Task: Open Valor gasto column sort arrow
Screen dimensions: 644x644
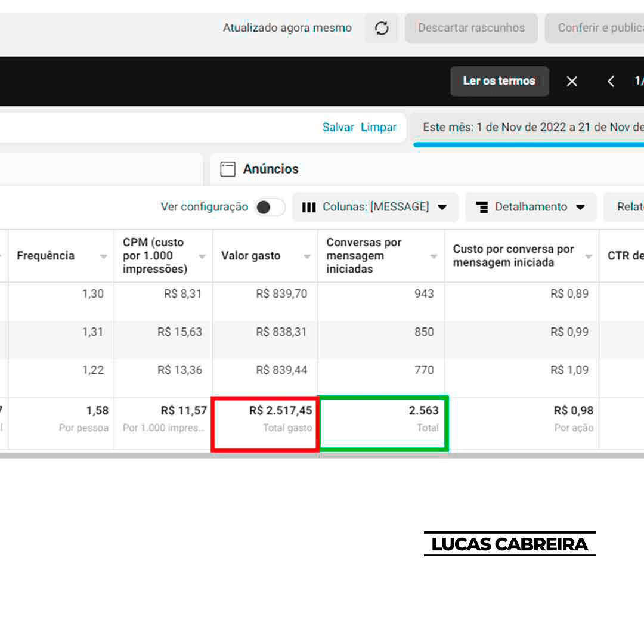Action: tap(307, 256)
